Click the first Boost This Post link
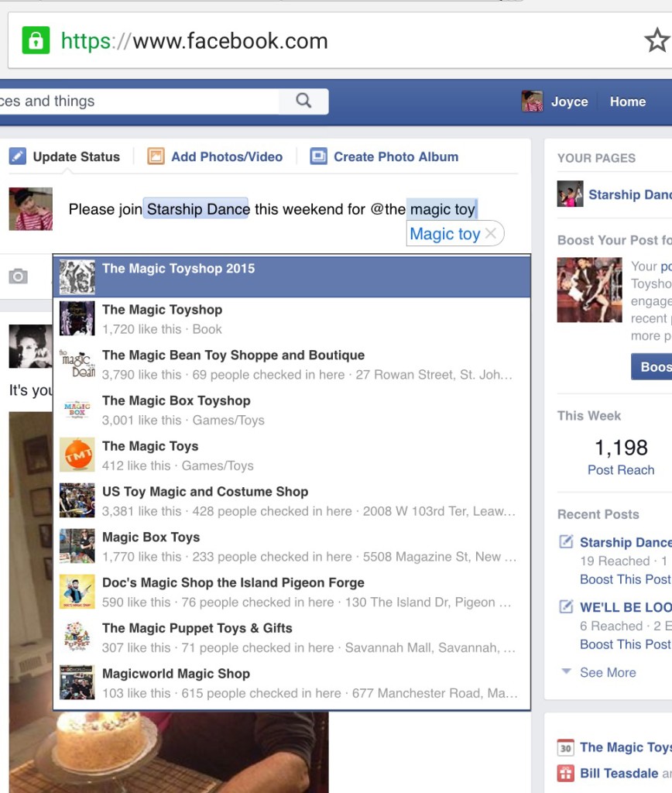Viewport: 672px width, 793px height. (x=626, y=579)
